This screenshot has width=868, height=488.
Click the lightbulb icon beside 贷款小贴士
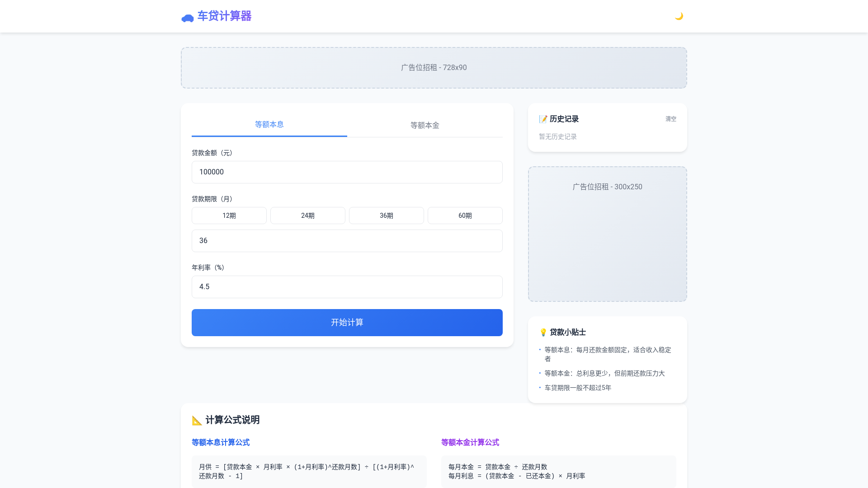(x=543, y=332)
